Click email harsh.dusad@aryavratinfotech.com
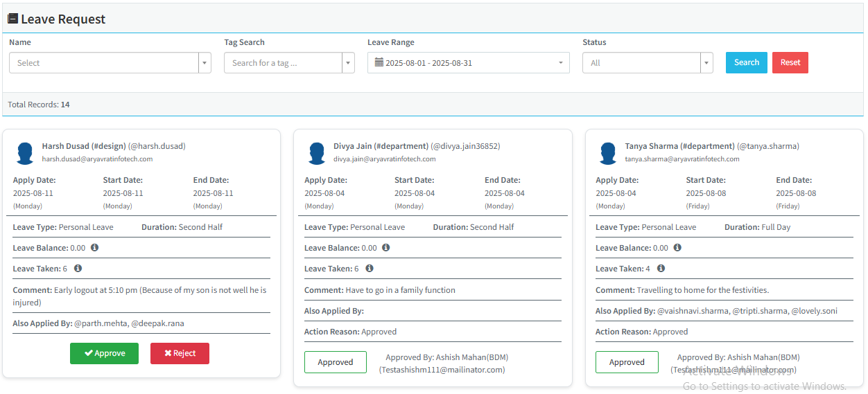This screenshot has height=394, width=868. pyautogui.click(x=97, y=159)
